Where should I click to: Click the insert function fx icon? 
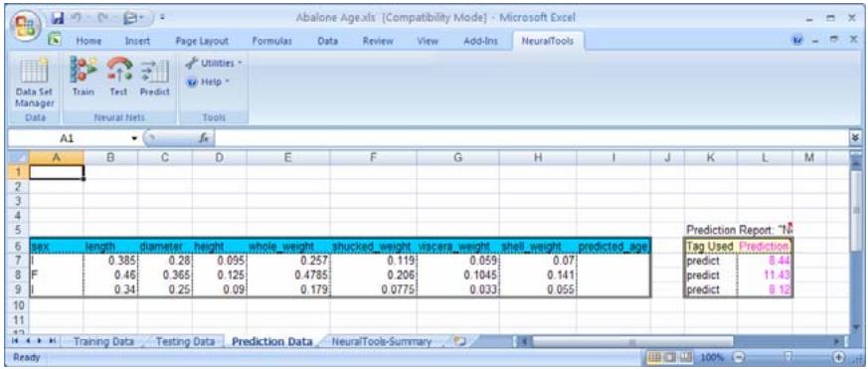[203, 138]
